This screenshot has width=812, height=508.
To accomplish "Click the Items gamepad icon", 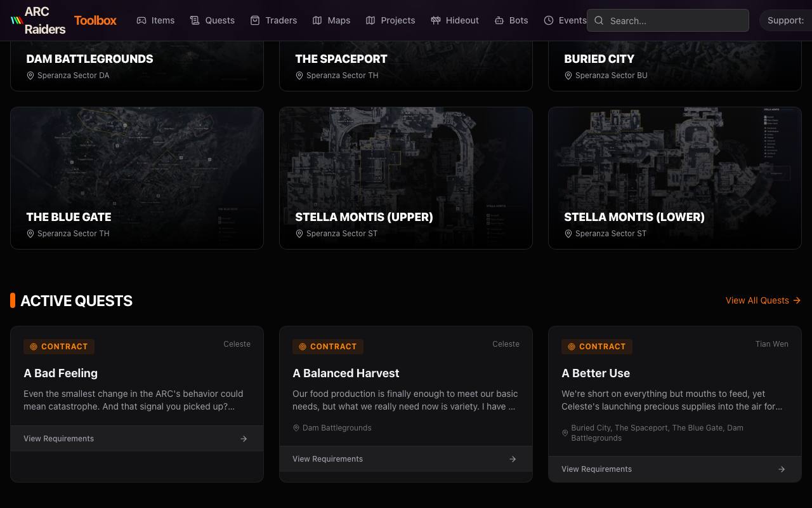I will [141, 20].
